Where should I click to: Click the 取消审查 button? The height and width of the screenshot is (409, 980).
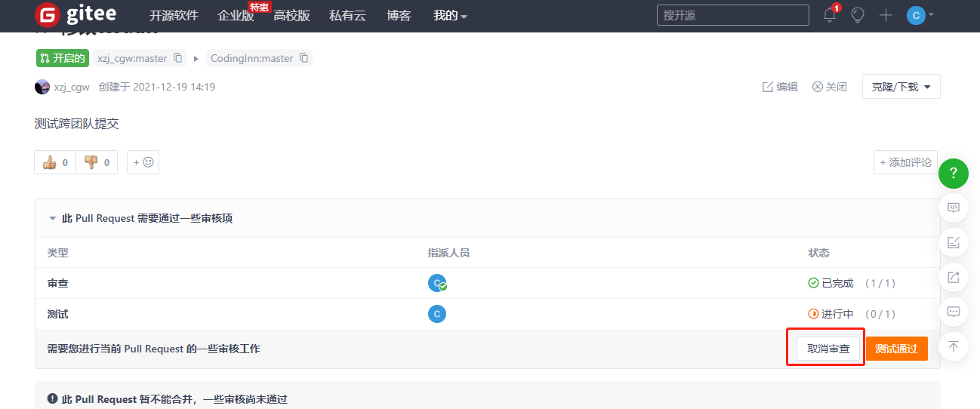pos(828,349)
